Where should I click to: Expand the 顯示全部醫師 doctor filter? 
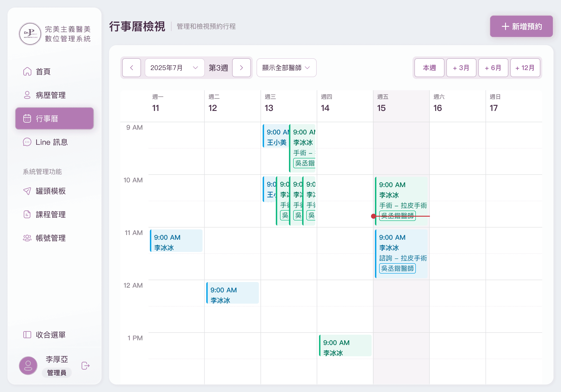point(286,68)
